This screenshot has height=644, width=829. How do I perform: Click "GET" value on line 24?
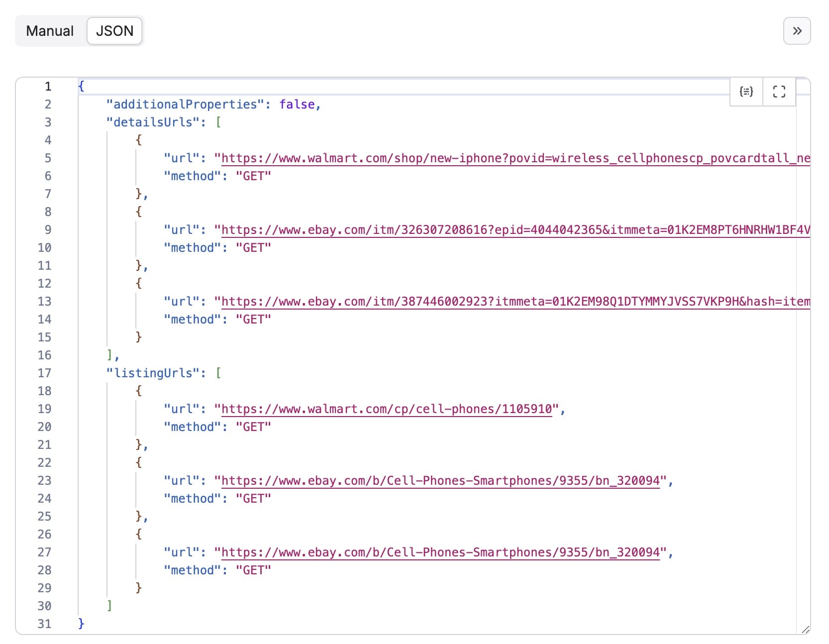253,499
